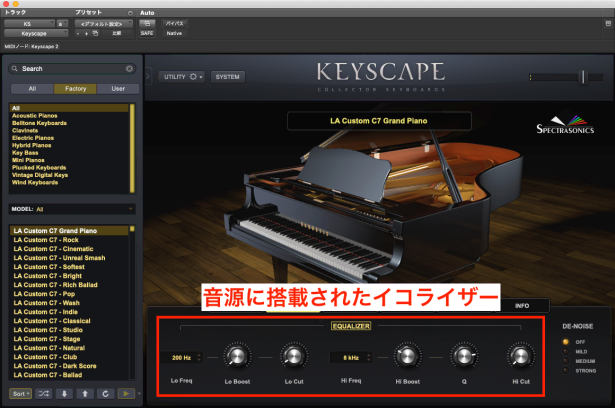The height and width of the screenshot is (408, 615).
Task: Click the Keyscape title logo
Action: tap(380, 72)
